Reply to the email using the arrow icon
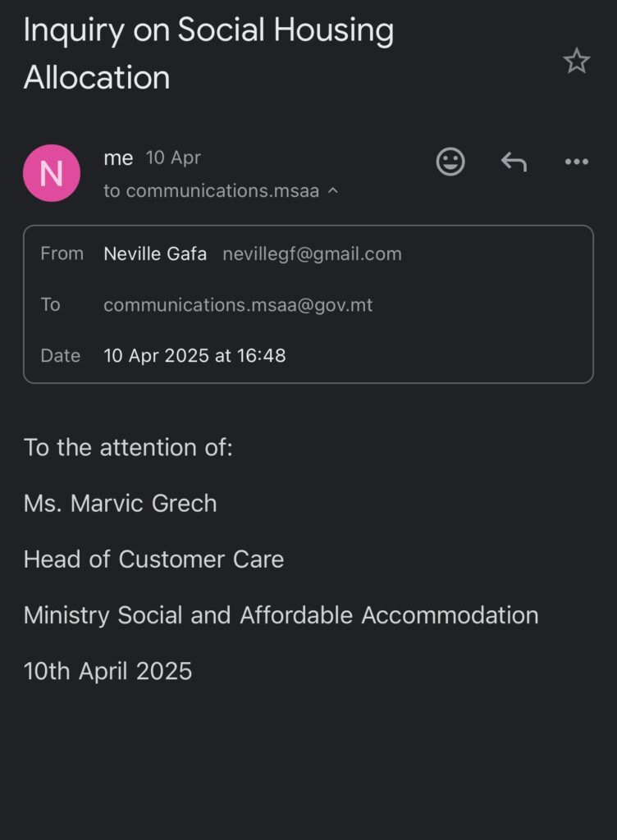The height and width of the screenshot is (840, 617). tap(514, 162)
